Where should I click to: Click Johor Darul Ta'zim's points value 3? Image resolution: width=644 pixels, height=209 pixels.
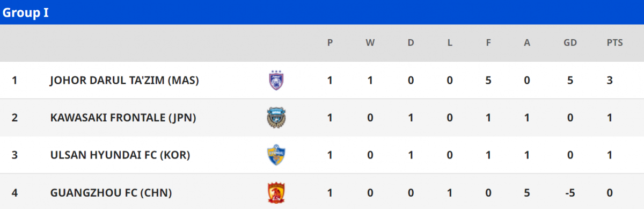(610, 81)
